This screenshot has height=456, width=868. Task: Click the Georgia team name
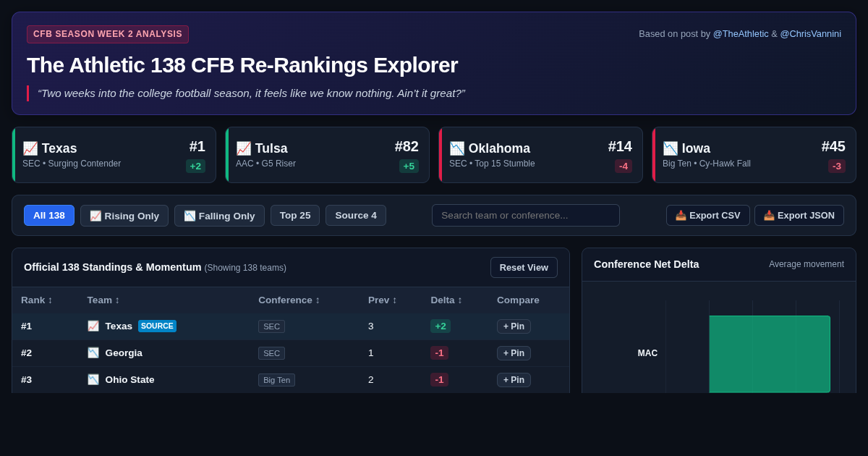click(124, 353)
